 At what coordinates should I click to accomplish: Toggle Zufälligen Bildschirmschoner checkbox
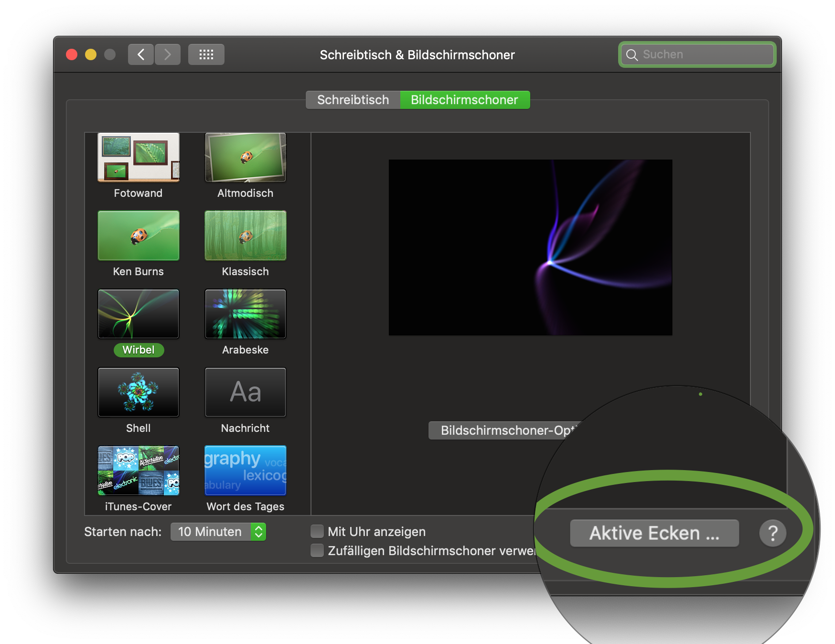317,550
